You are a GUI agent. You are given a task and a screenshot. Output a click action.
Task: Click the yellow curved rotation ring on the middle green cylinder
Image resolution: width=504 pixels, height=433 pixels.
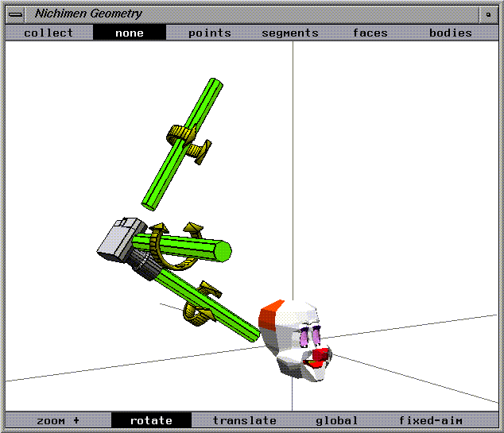point(173,245)
